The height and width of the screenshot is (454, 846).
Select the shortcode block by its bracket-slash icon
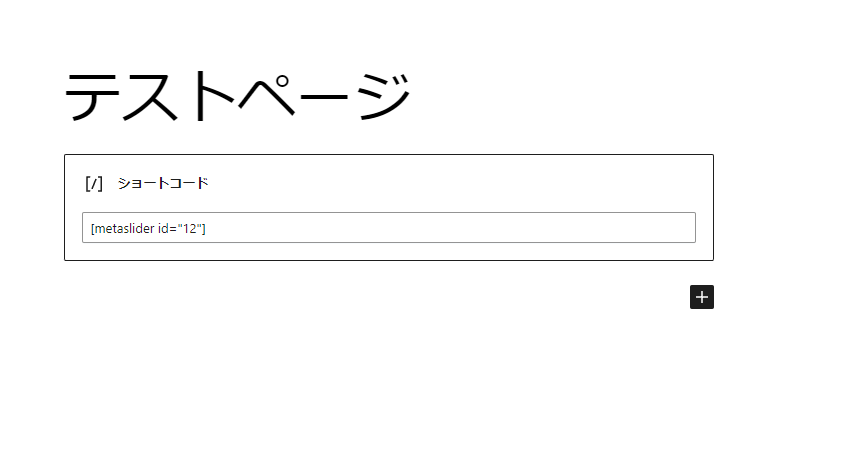pyautogui.click(x=94, y=184)
